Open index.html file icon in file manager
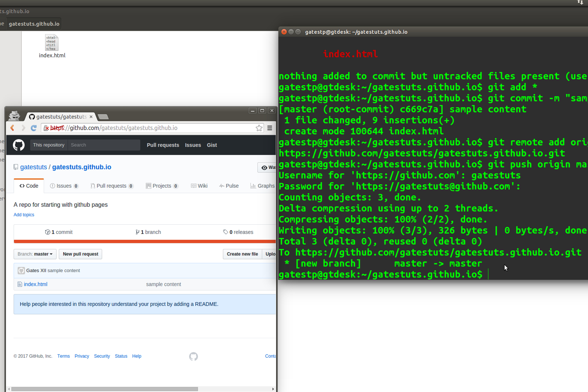Viewport: 588px width, 392px height. pyautogui.click(x=52, y=47)
